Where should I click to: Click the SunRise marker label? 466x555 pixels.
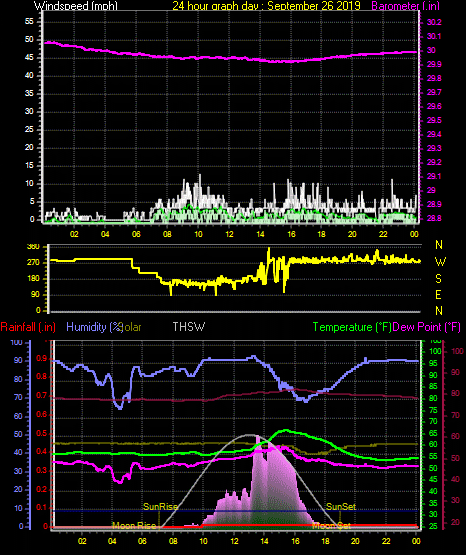pos(160,507)
